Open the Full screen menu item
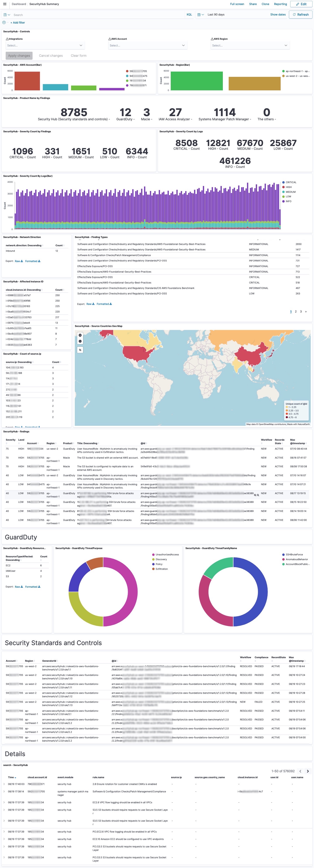The width and height of the screenshot is (314, 868). point(237,4)
